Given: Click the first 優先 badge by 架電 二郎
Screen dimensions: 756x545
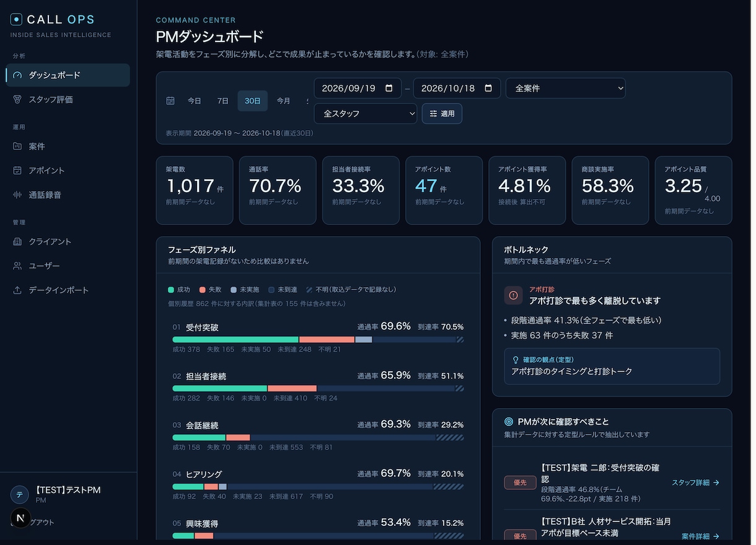Looking at the screenshot, I should 520,482.
